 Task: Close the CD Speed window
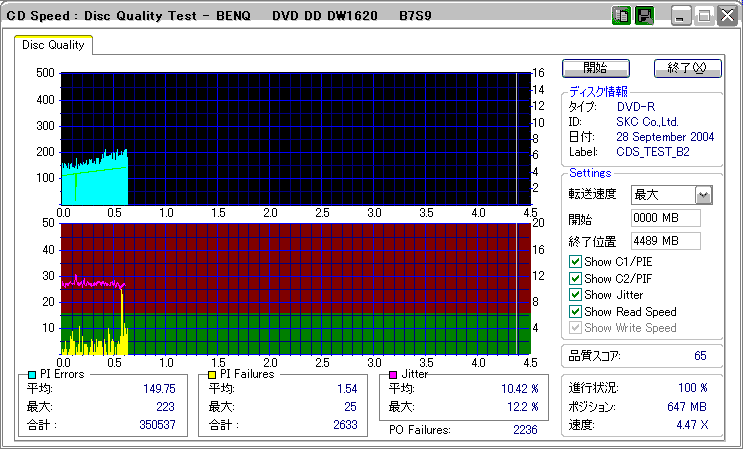[727, 17]
